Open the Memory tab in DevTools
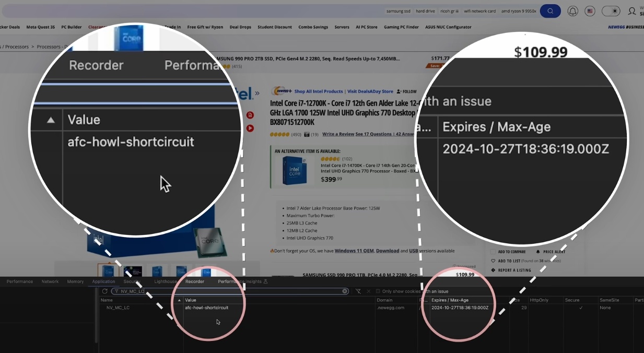 coord(75,281)
